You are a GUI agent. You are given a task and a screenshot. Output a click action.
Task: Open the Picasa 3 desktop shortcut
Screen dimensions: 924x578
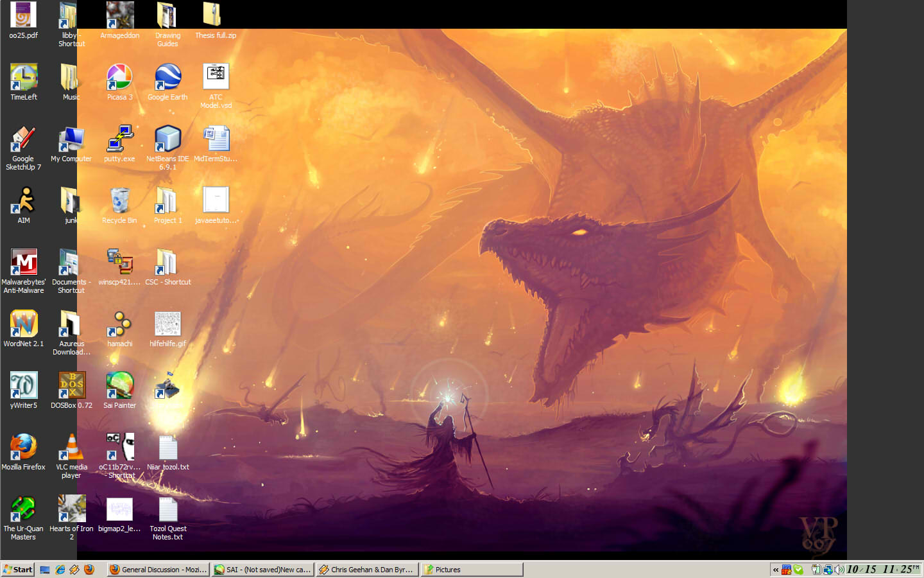[119, 78]
